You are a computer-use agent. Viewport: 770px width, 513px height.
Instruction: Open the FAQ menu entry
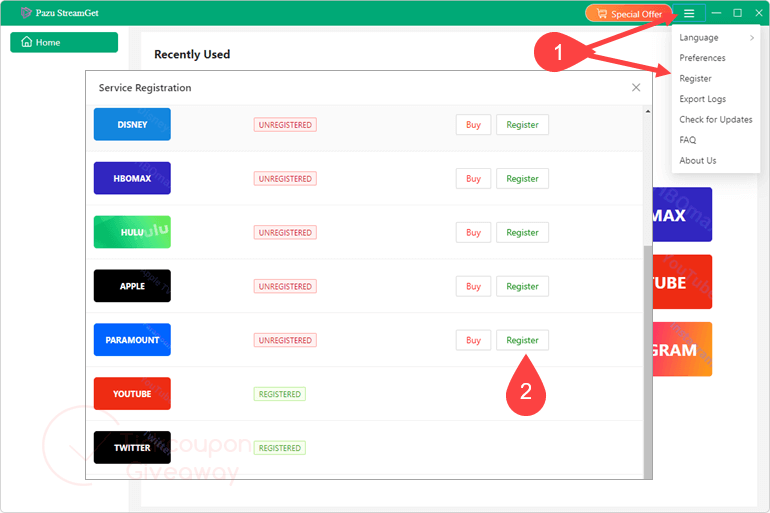point(716,140)
